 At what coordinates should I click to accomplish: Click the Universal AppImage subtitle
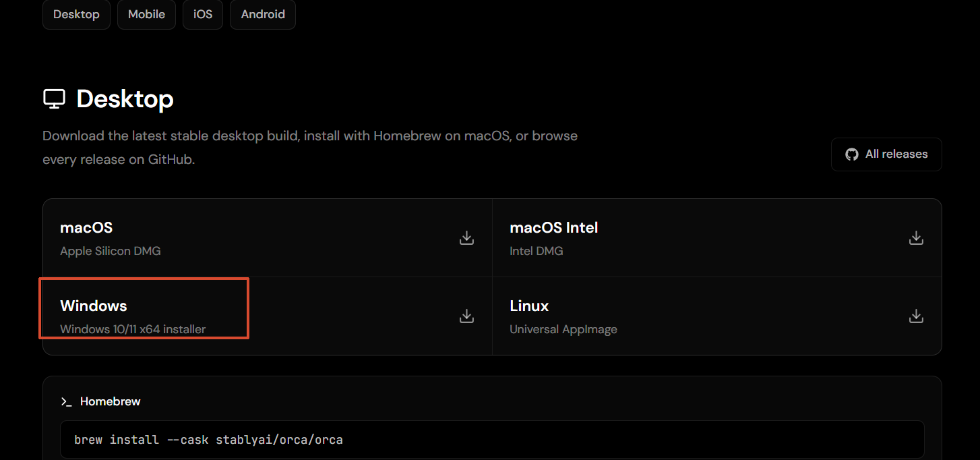(x=563, y=329)
